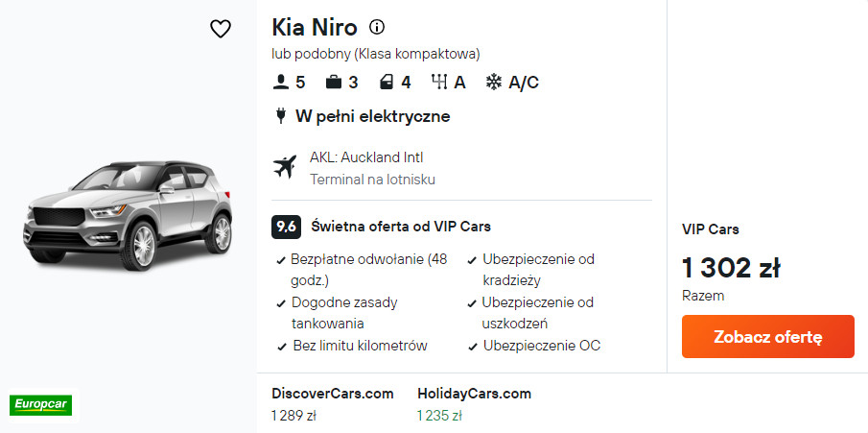
Task: Click the car doors icon
Action: pos(387,83)
